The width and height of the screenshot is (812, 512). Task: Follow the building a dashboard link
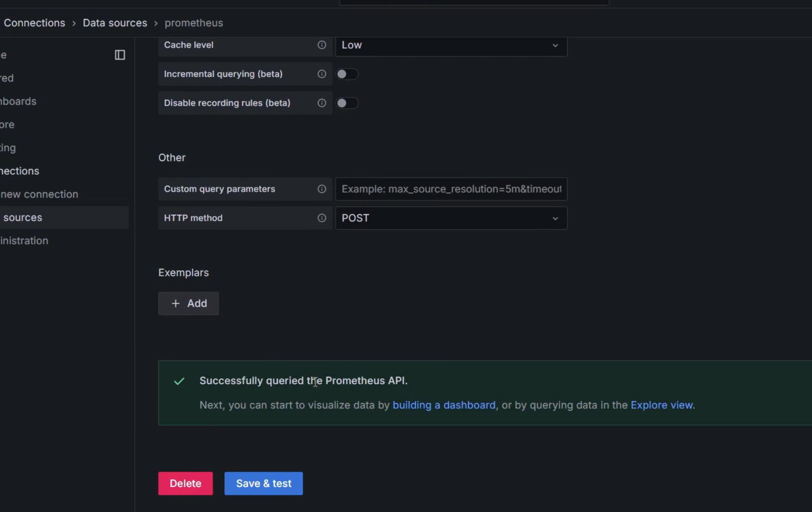click(x=443, y=405)
